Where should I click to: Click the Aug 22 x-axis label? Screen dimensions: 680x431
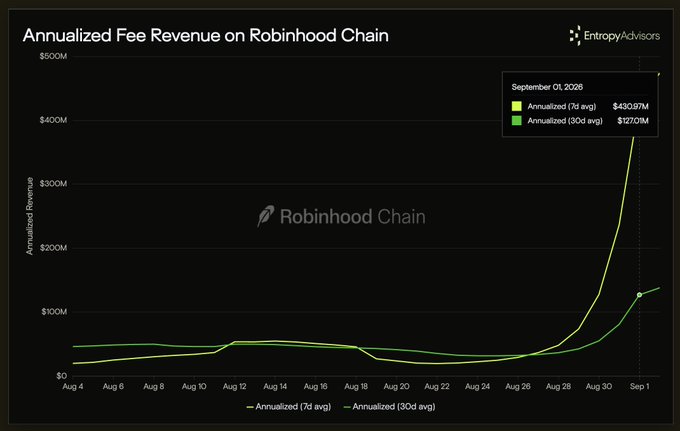437,386
